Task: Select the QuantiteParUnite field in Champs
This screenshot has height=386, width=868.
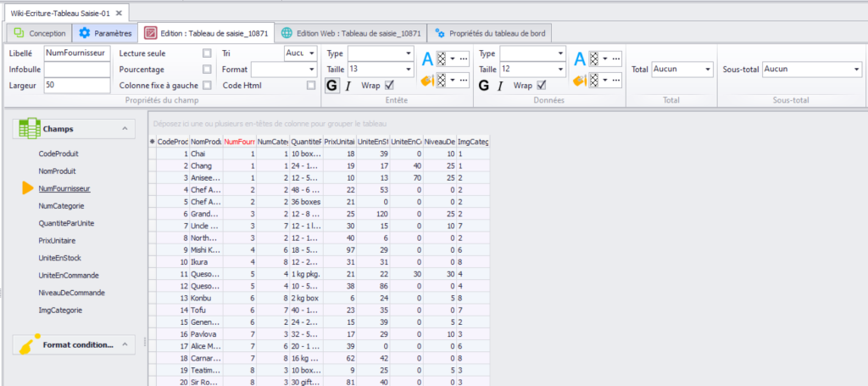Action: [x=66, y=223]
